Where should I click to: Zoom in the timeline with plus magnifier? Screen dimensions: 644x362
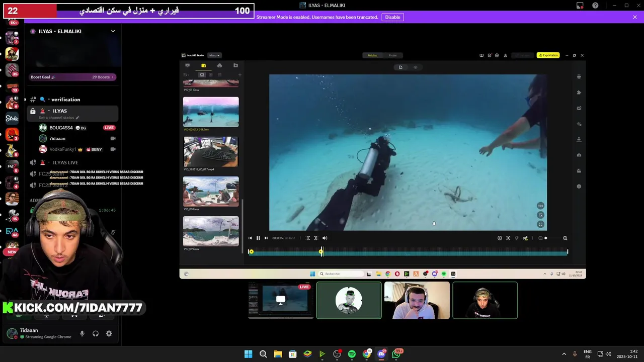click(565, 238)
